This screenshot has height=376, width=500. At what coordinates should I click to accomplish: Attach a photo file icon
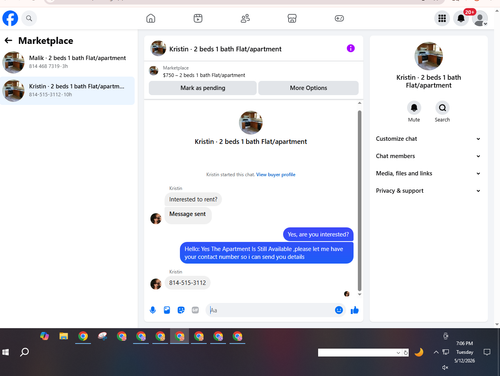click(167, 310)
